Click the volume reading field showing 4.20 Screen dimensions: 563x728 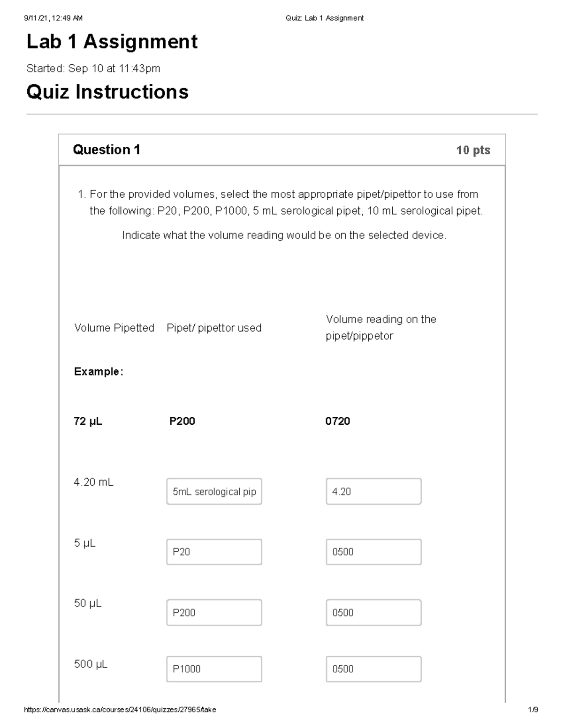tap(373, 491)
